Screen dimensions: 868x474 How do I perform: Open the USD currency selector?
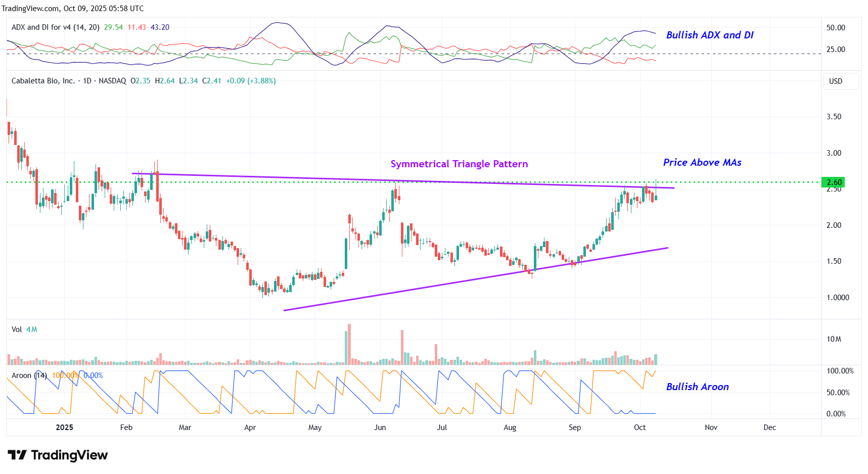pyautogui.click(x=836, y=81)
